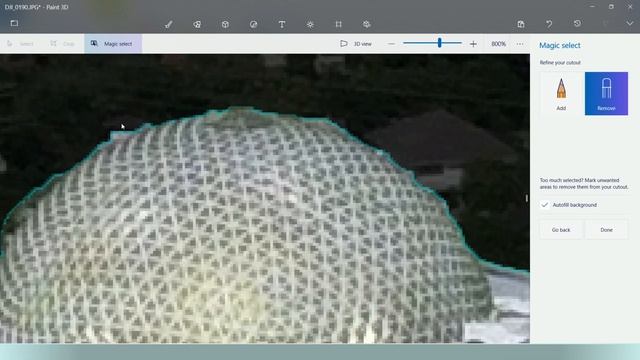Open the History panel
The height and width of the screenshot is (360, 640).
(x=577, y=24)
